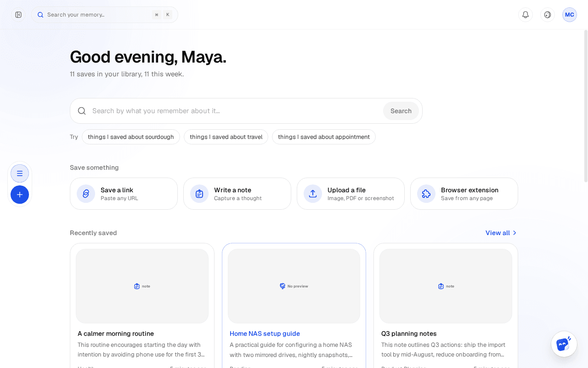The width and height of the screenshot is (588, 368).
Task: Click the 'Save a link' label
Action: (117, 190)
